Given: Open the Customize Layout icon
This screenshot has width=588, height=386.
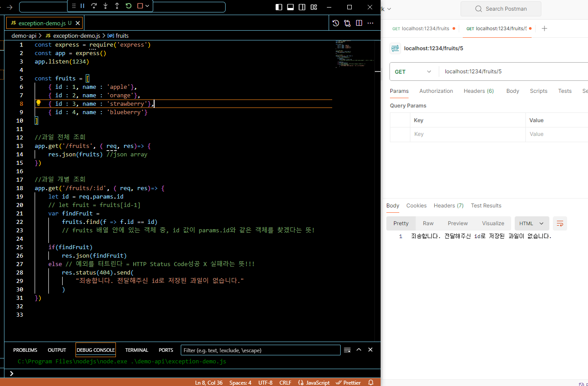Looking at the screenshot, I should coord(314,7).
